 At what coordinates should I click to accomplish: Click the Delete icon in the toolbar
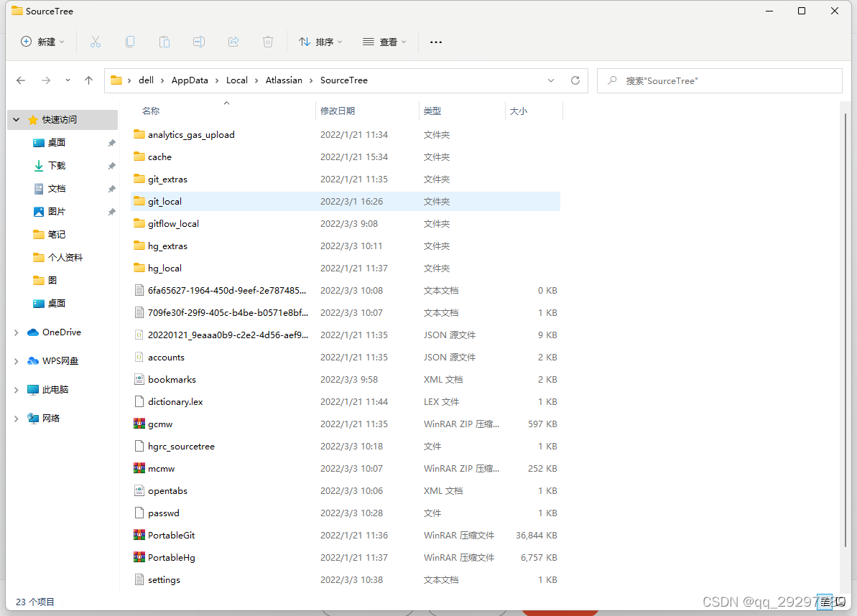pyautogui.click(x=268, y=42)
